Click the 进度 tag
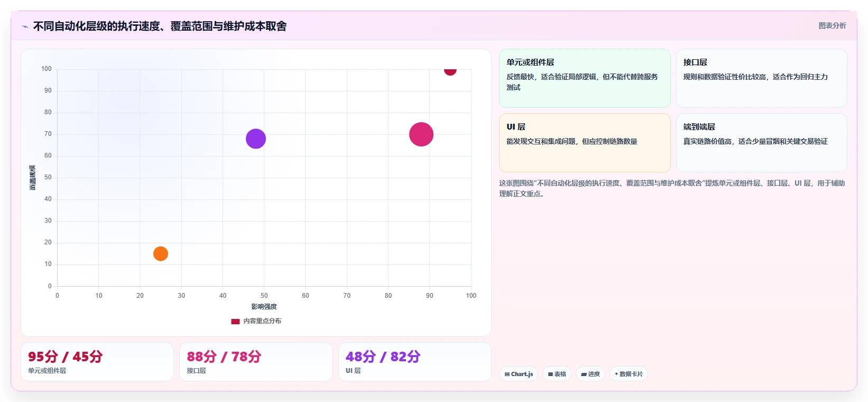Image resolution: width=868 pixels, height=402 pixels. tap(590, 374)
